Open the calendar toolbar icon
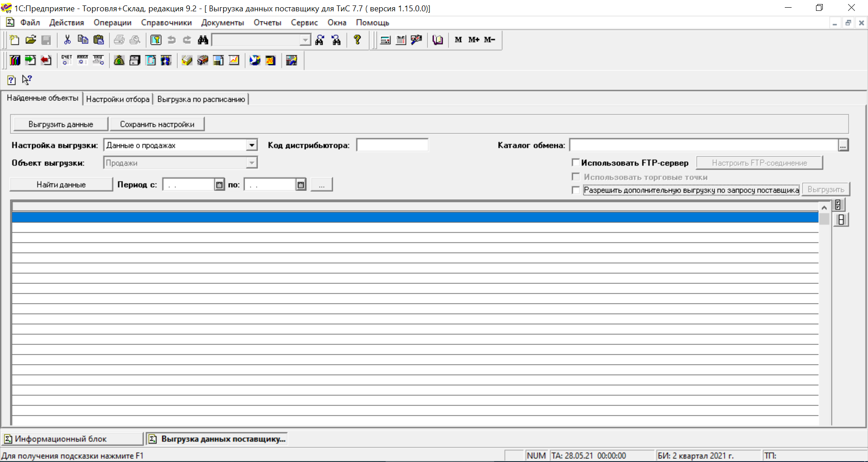Screen dimensions: 868x462 click(401, 40)
